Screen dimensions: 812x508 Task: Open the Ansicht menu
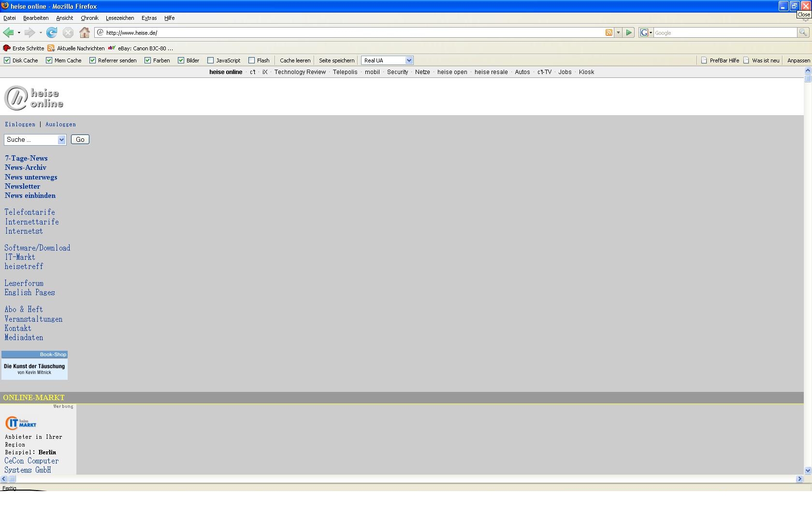pos(64,18)
